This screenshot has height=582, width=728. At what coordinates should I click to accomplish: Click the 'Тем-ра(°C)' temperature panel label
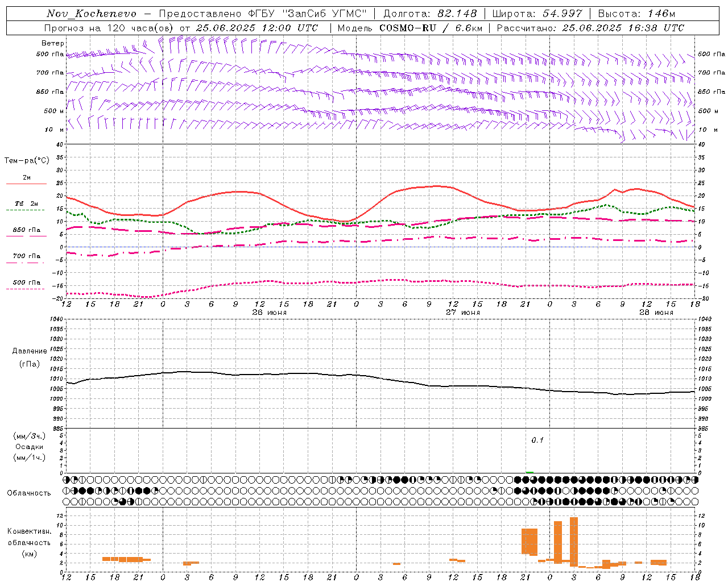coord(27,161)
